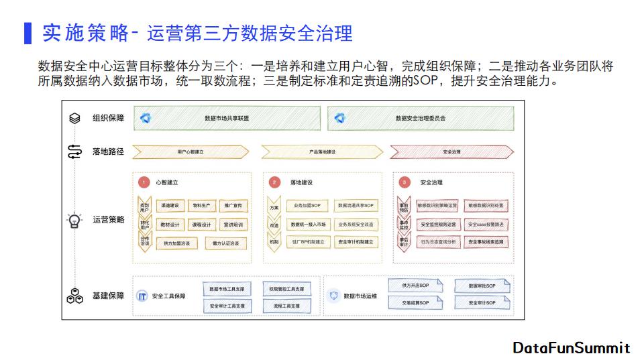Click the 数据审批SOP document note
Screen dimensions: 644x362
click(x=482, y=286)
